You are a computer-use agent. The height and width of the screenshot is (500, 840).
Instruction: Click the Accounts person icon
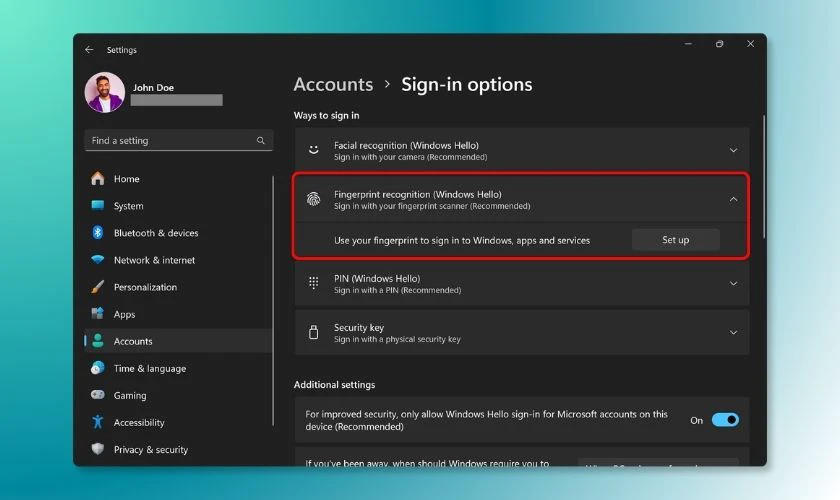point(98,341)
